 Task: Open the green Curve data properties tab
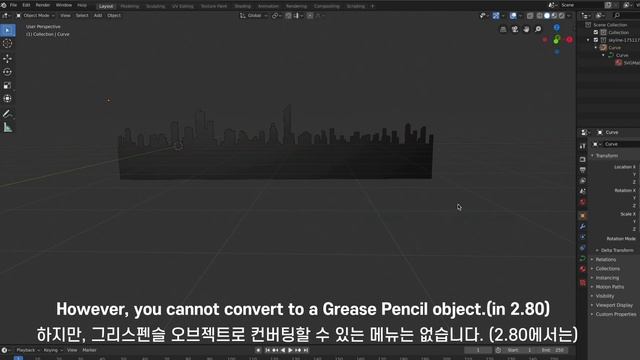582,258
